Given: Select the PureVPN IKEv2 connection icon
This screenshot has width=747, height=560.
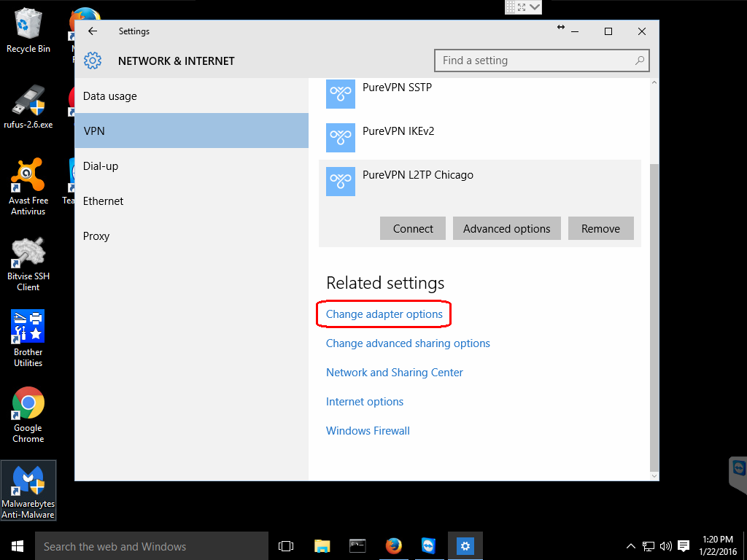Looking at the screenshot, I should pos(341,138).
